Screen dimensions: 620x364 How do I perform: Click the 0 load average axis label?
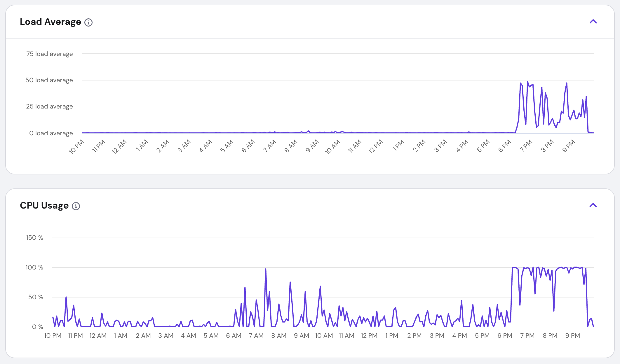(x=51, y=133)
